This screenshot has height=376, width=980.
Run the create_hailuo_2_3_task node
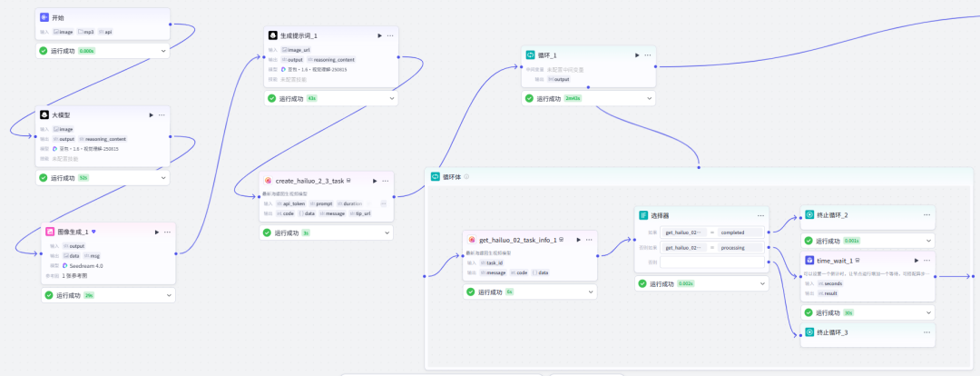click(x=374, y=181)
